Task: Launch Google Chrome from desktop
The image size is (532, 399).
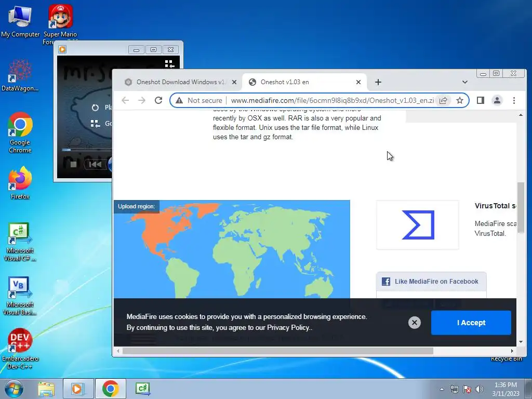Action: pyautogui.click(x=20, y=132)
